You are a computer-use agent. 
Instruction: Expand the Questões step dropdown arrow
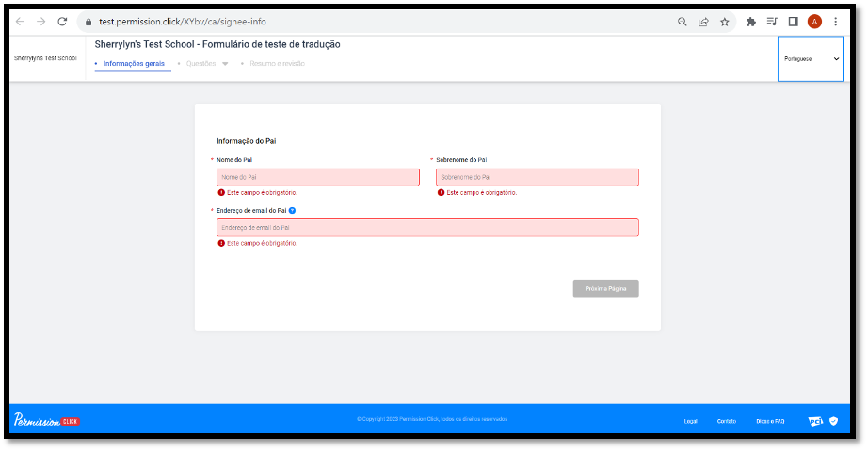225,64
